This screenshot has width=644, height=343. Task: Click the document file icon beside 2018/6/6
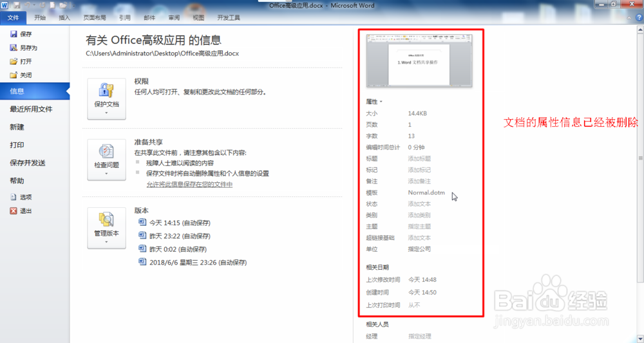[142, 261]
